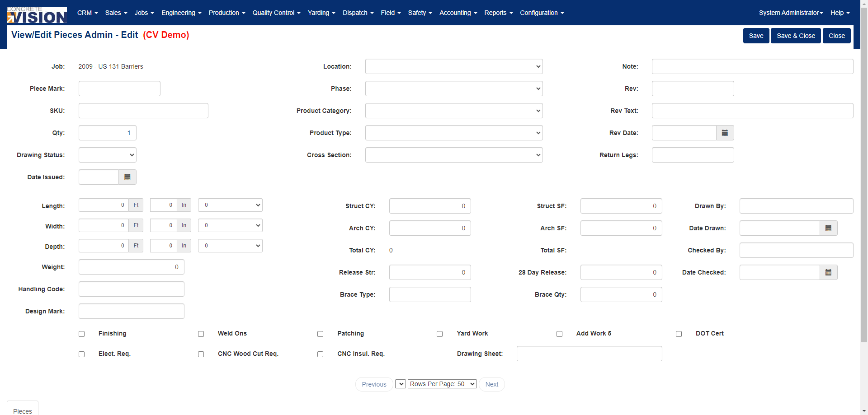
Task: Switch to the Pieces tab
Action: pos(23,409)
